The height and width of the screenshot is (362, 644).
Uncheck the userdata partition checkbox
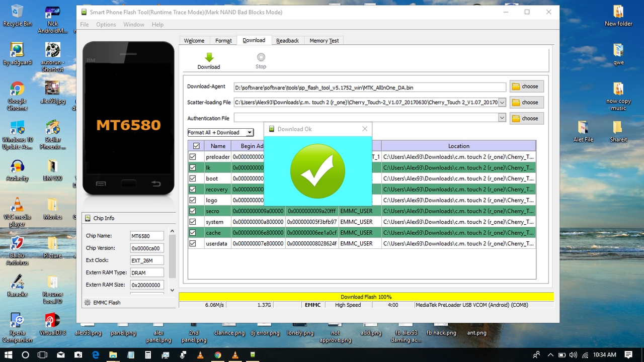193,243
